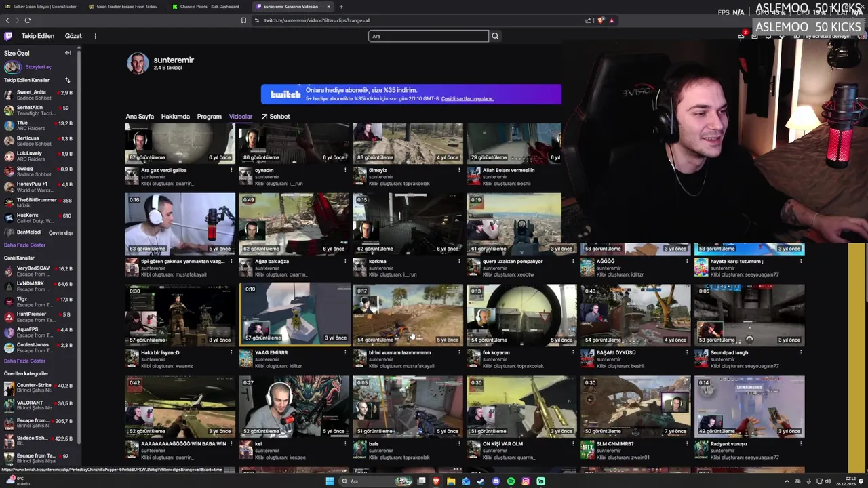Open options for 'Soundpad laugh' clip
This screenshot has height=488, width=868.
(x=801, y=352)
